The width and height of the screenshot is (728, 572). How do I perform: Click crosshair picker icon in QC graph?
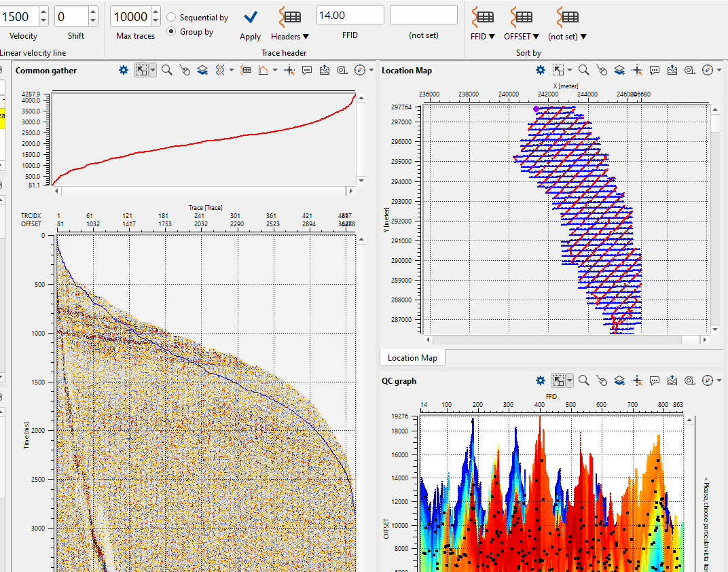[x=637, y=381]
